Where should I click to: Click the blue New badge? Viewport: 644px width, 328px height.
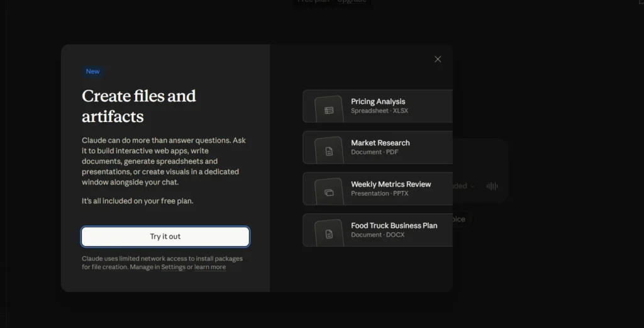pos(92,71)
